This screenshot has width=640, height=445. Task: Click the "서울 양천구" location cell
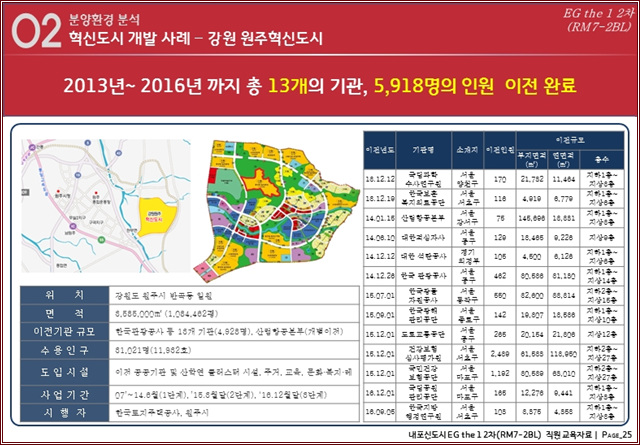pyautogui.click(x=467, y=179)
